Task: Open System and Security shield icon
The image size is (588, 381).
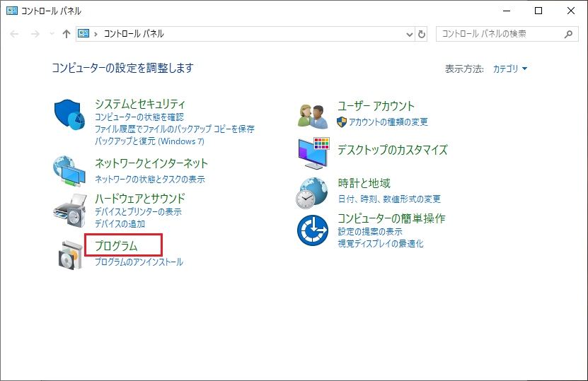Action: click(70, 115)
